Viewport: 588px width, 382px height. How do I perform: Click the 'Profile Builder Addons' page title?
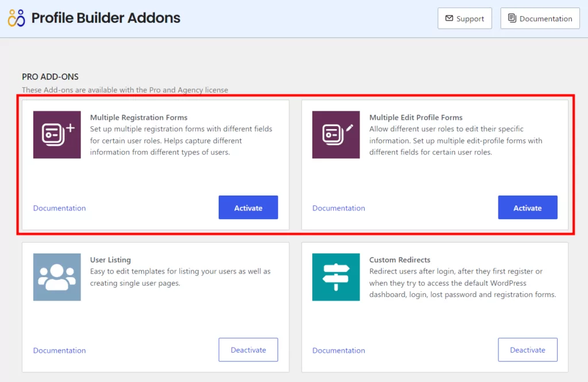click(106, 18)
